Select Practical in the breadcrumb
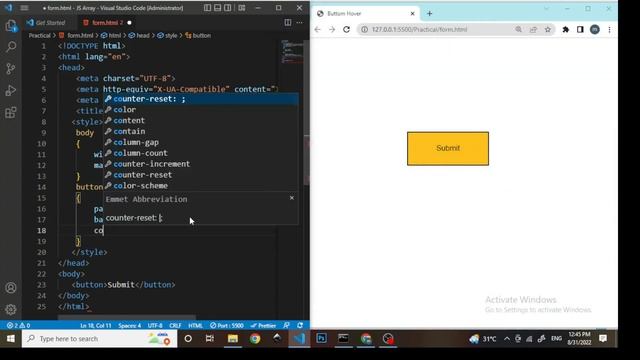The image size is (640, 360). pyautogui.click(x=40, y=36)
